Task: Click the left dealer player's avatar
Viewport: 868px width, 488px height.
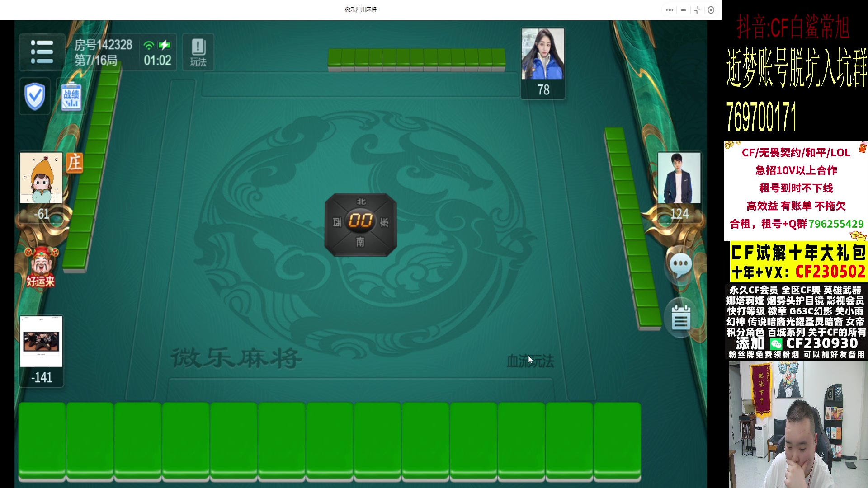Action: (x=41, y=178)
